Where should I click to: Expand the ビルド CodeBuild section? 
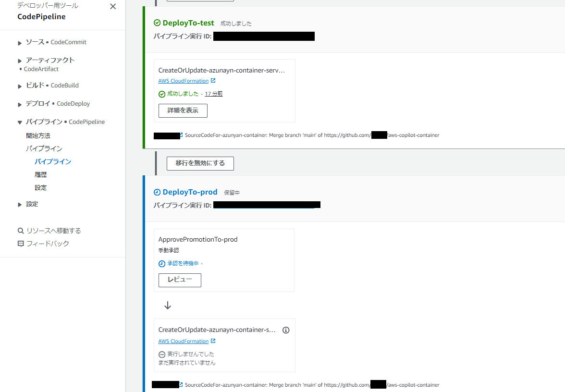[x=20, y=86]
